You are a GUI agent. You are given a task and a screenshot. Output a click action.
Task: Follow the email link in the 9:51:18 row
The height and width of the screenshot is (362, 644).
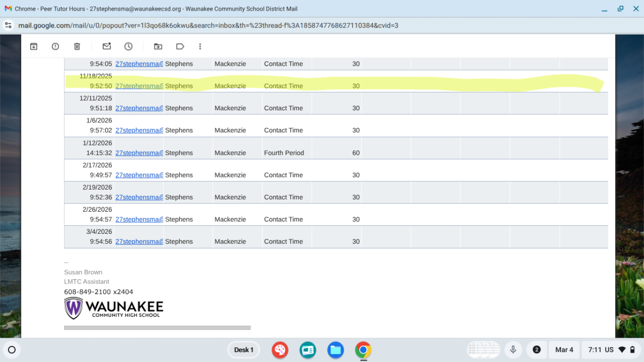pos(139,108)
